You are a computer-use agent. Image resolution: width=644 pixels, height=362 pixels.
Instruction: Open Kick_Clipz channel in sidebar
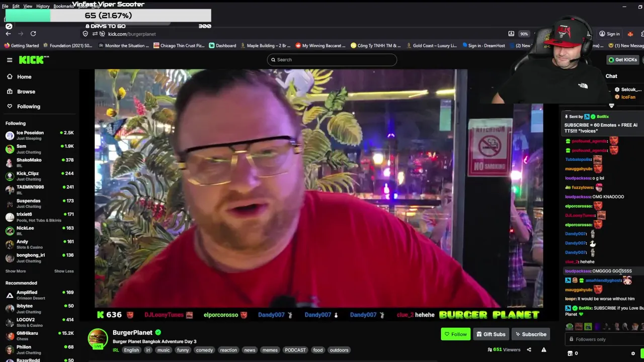coord(39,176)
